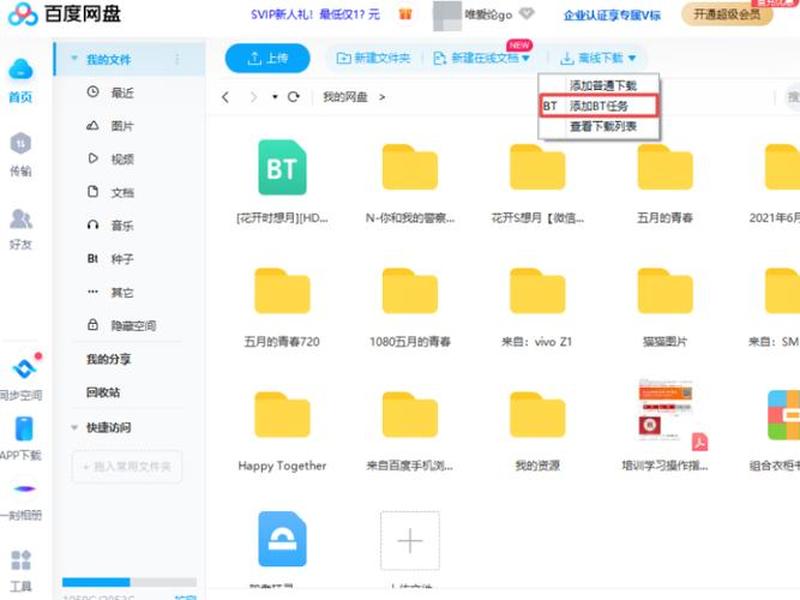Click the 拖入常用文件夹 add box

click(127, 466)
